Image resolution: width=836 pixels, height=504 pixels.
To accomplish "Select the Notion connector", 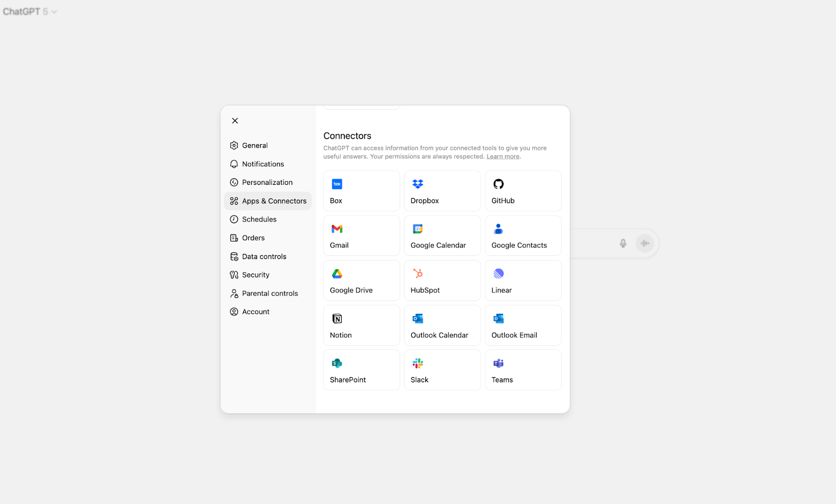I will (361, 325).
